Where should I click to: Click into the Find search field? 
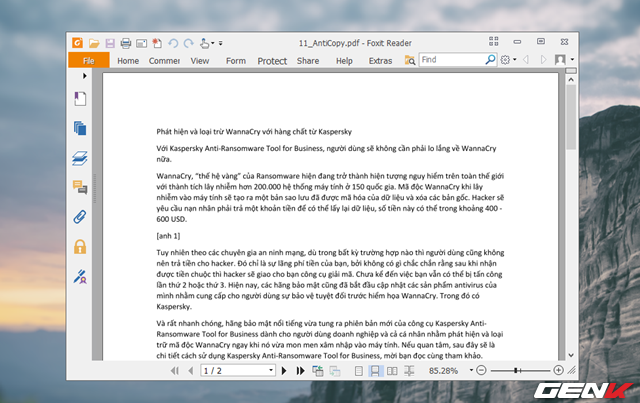pyautogui.click(x=452, y=60)
